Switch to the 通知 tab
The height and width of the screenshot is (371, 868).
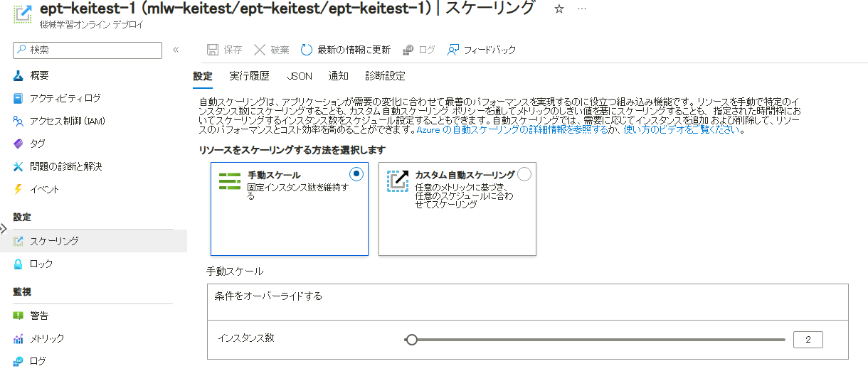338,76
